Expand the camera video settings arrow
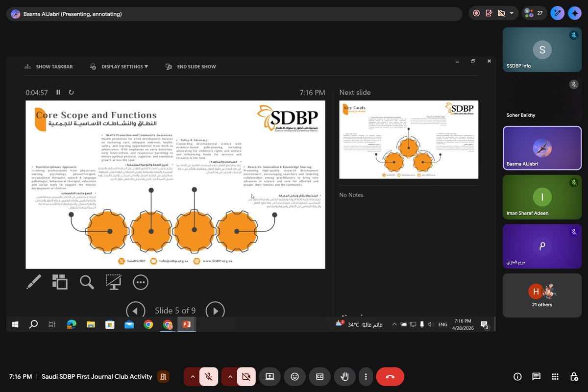The height and width of the screenshot is (392, 588). (230, 376)
